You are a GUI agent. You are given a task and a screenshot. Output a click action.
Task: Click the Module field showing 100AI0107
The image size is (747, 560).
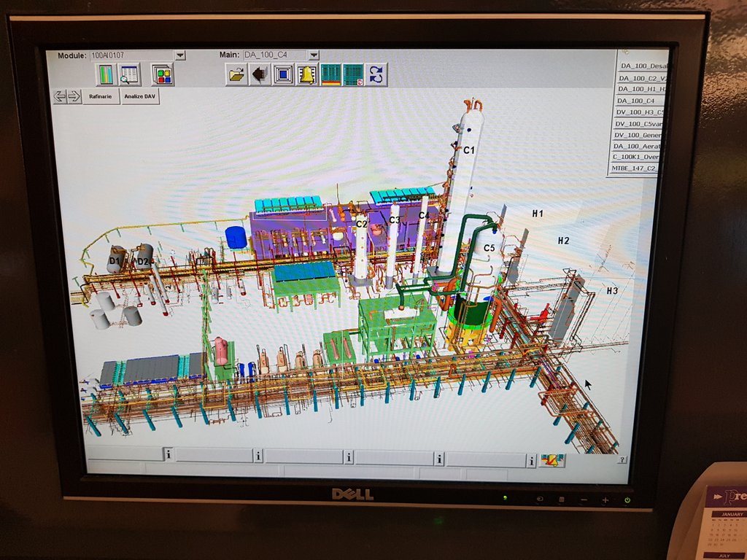(132, 55)
